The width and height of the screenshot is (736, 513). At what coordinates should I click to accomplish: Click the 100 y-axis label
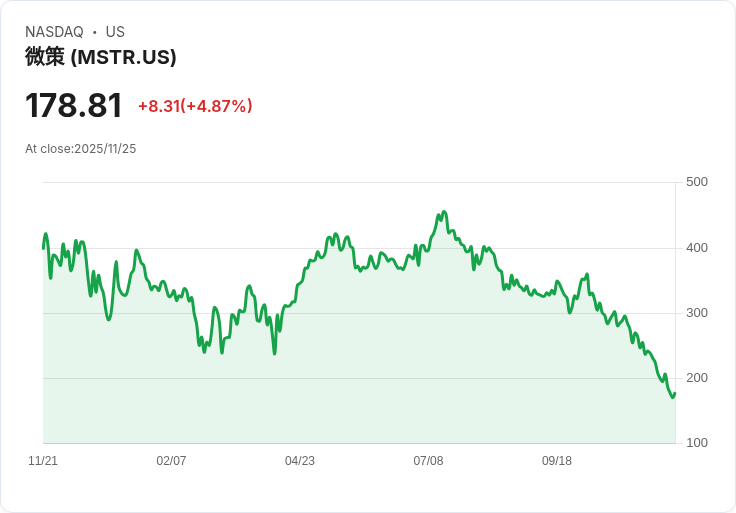(x=697, y=443)
